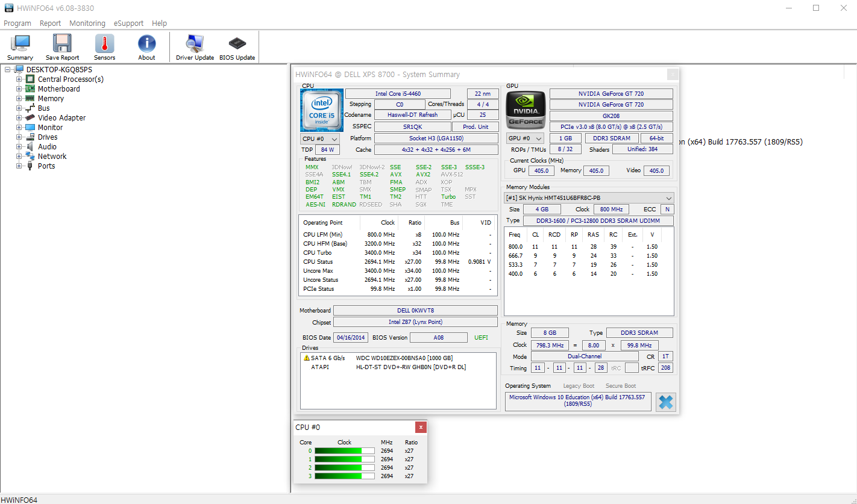Viewport: 857px width, 504px height.
Task: Select the Monitor tree icon
Action: pos(30,127)
